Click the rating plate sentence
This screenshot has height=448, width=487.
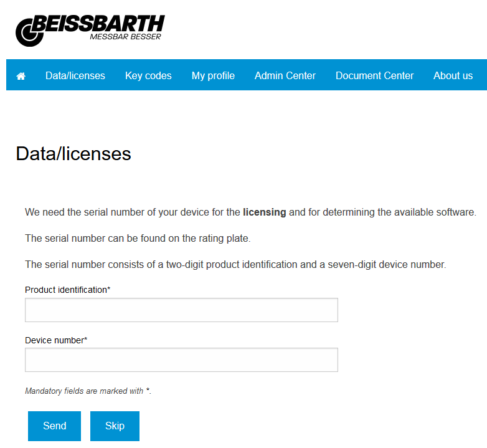point(137,239)
